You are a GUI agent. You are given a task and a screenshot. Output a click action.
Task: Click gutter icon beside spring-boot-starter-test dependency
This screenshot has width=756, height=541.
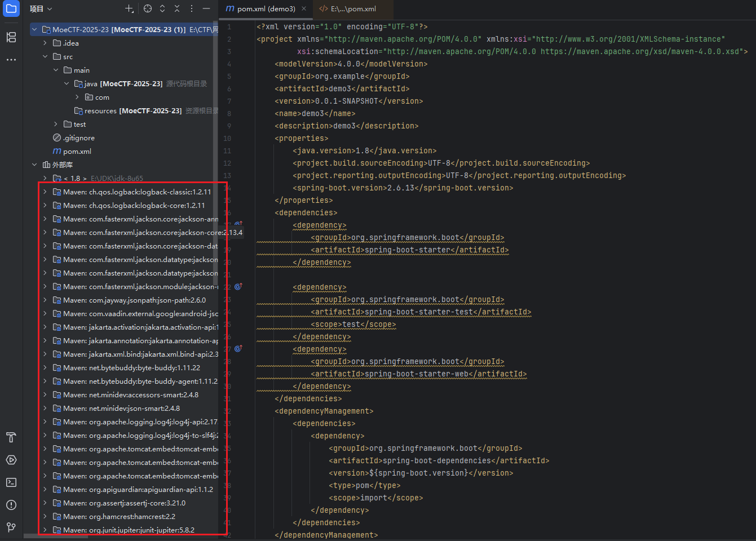click(238, 286)
